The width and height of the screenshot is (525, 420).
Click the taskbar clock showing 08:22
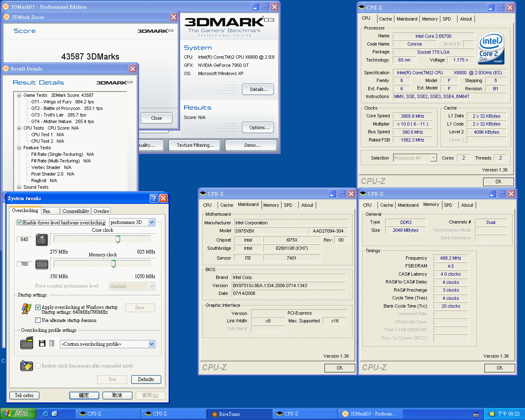(x=509, y=414)
